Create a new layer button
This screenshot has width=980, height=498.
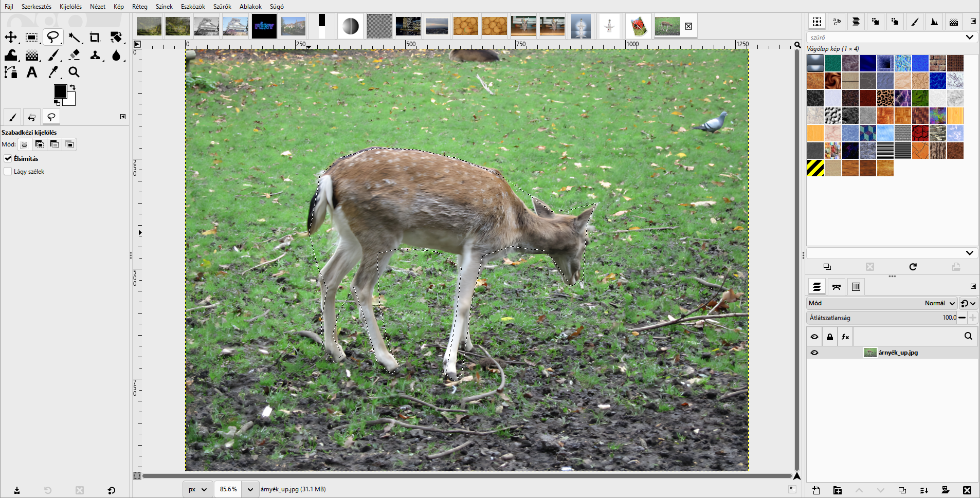point(816,490)
